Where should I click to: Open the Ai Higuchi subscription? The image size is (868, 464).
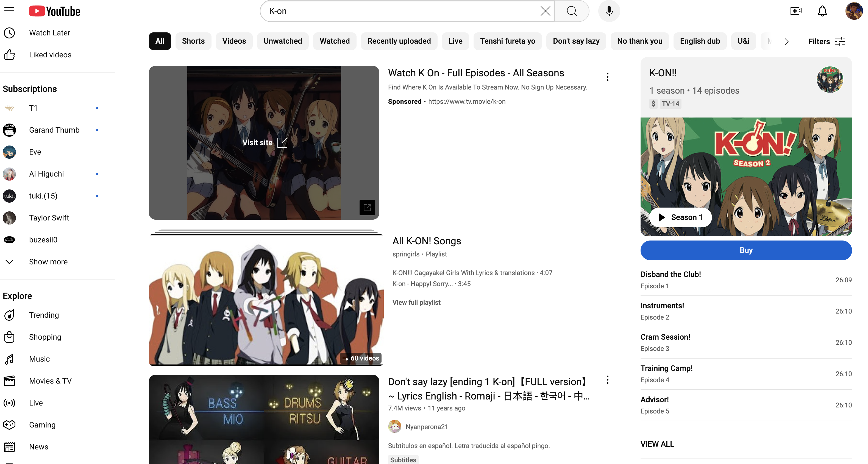58,174
